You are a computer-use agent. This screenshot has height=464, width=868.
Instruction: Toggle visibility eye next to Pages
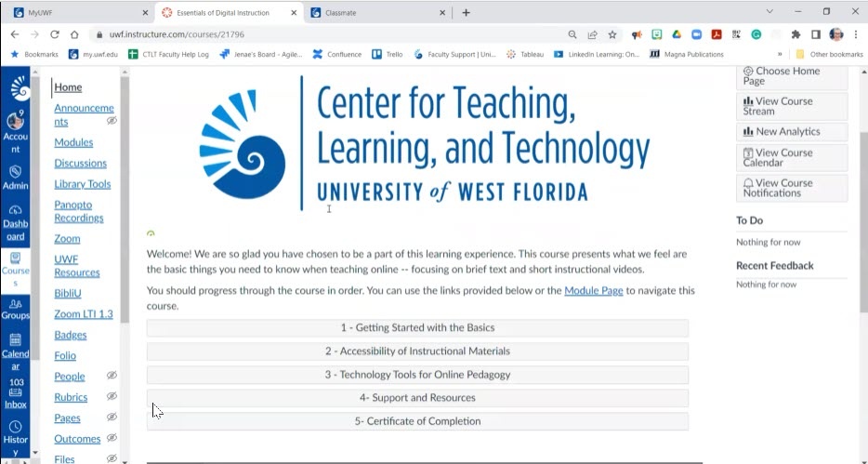(112, 417)
